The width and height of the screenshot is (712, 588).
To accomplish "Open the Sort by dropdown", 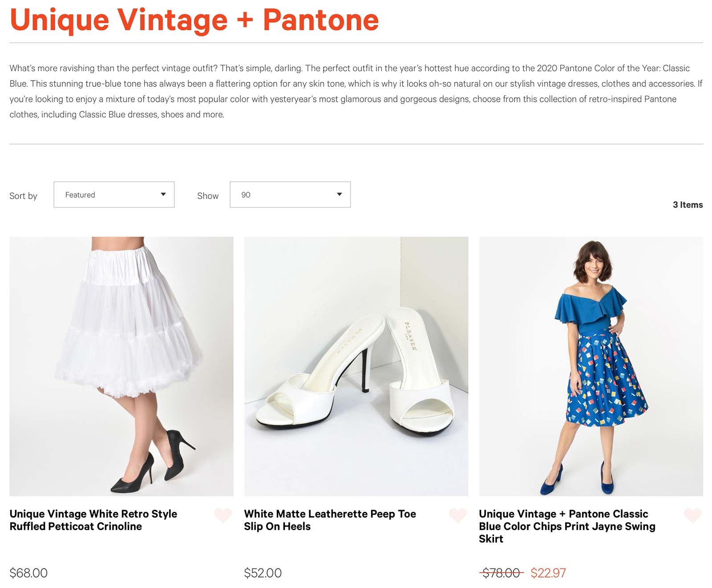I will [114, 195].
